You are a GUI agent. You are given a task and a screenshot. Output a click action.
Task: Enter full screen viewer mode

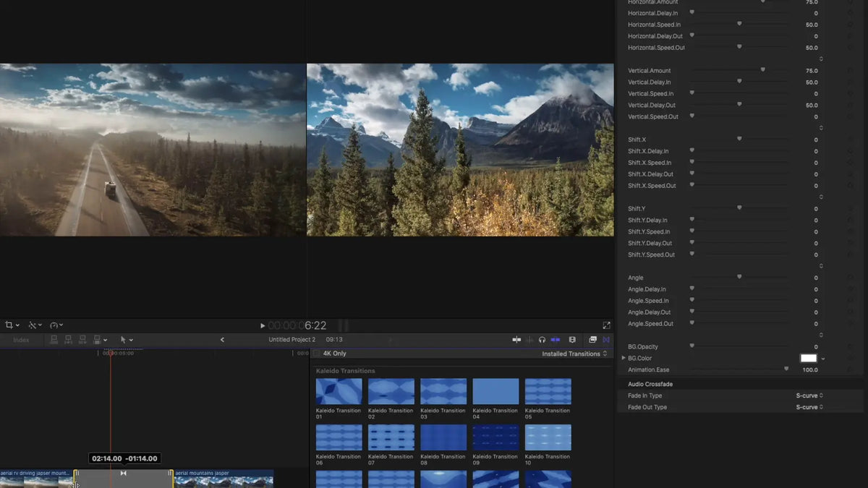(606, 326)
